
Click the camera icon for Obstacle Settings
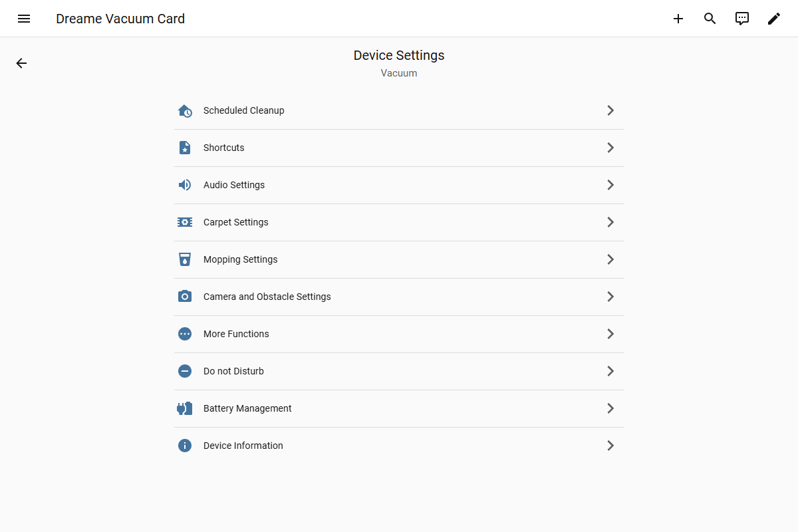coord(185,297)
